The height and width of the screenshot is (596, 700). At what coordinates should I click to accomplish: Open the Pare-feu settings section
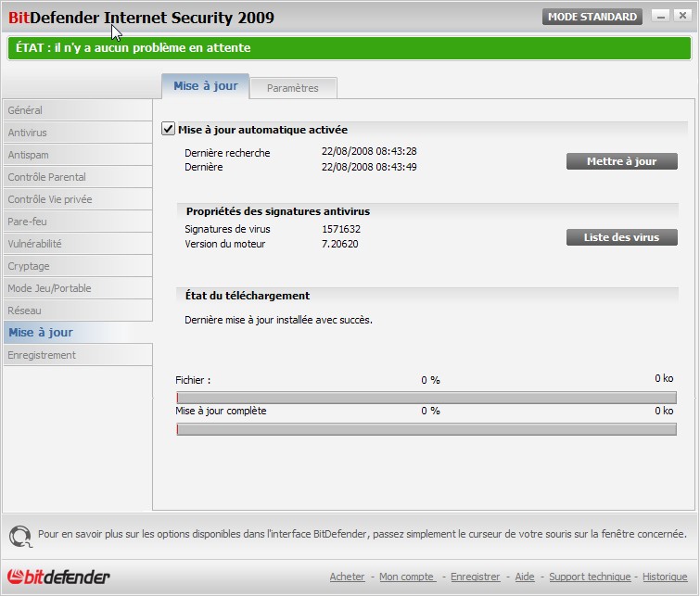point(78,222)
